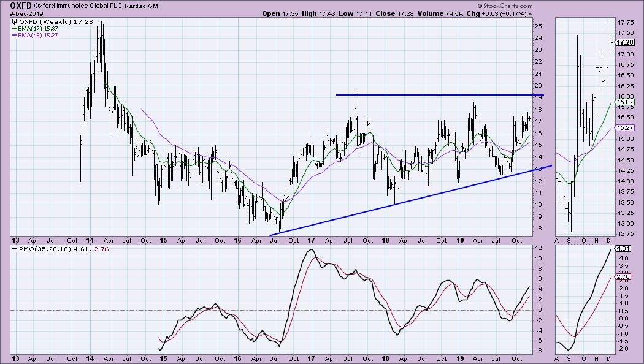Click the boxed 15.87 EMA label on zoom panel
Viewport: 644px width, 364px height.
tap(625, 102)
